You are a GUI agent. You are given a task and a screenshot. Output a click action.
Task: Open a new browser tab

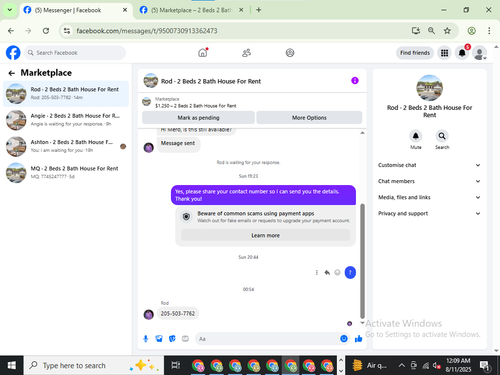point(259,10)
